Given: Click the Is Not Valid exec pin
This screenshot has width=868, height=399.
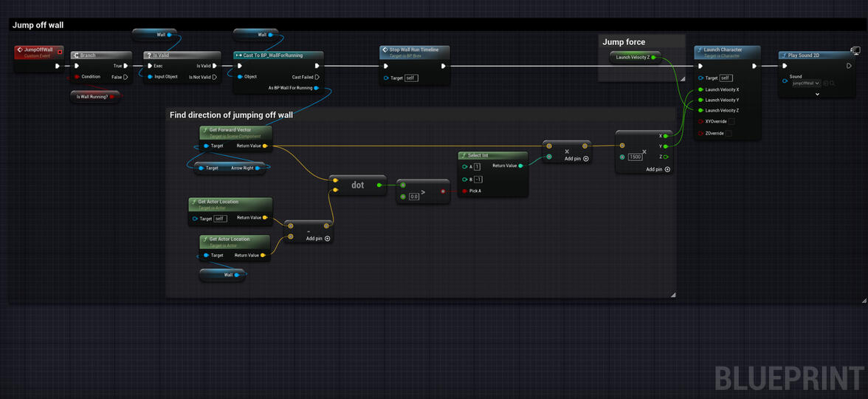Looking at the screenshot, I should pos(215,77).
